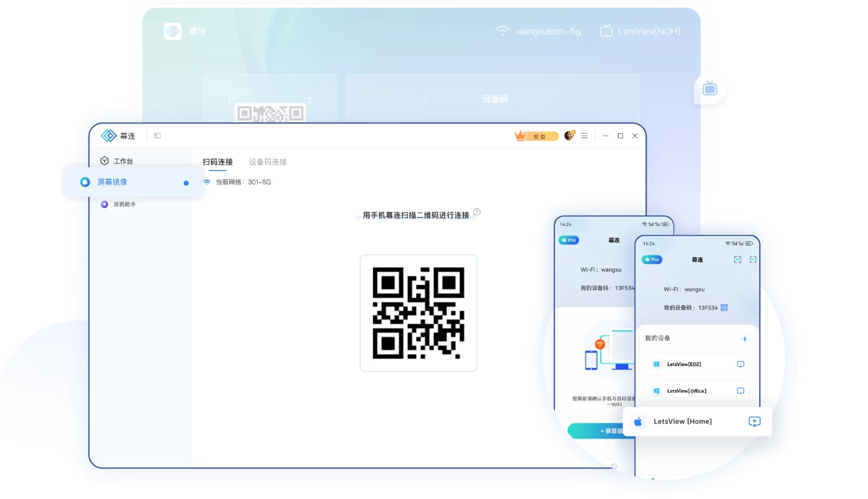Tap the Apple icon on LetsView [Home] card
This screenshot has height=499, width=868.
638,421
